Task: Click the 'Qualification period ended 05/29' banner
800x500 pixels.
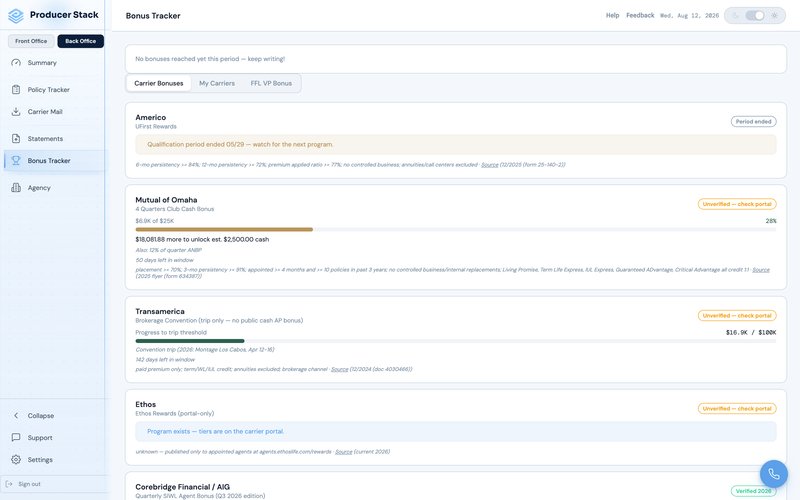Action: click(456, 144)
